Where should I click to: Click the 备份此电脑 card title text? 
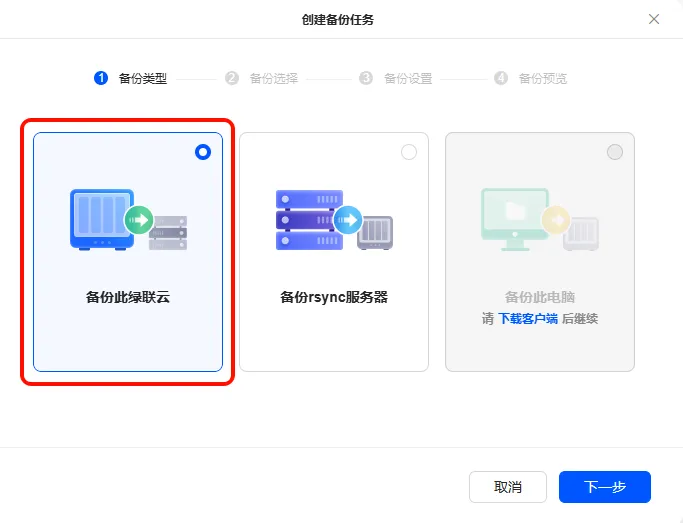(540, 297)
